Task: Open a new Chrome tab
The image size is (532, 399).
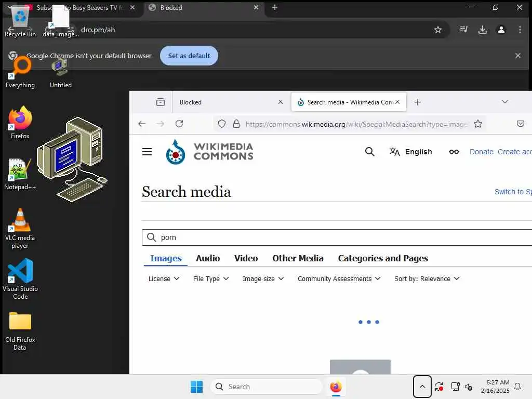Action: (x=275, y=7)
